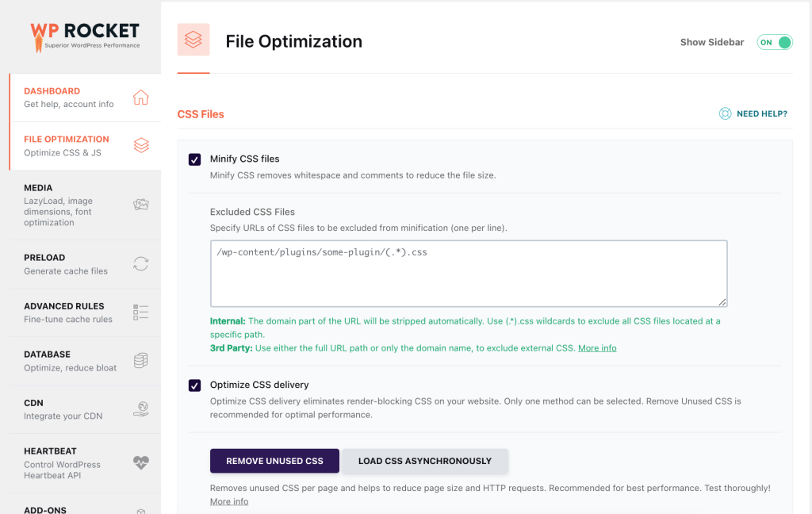
Task: Uncheck the Minify CSS files checkbox
Action: coord(194,159)
